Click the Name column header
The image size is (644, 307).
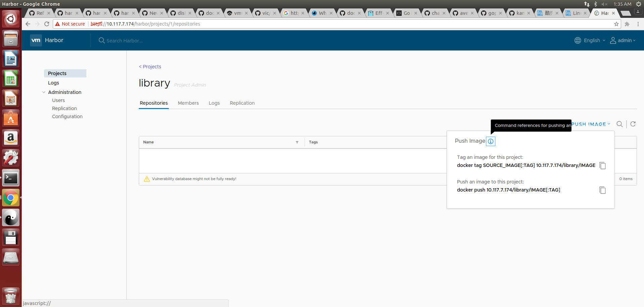point(148,142)
